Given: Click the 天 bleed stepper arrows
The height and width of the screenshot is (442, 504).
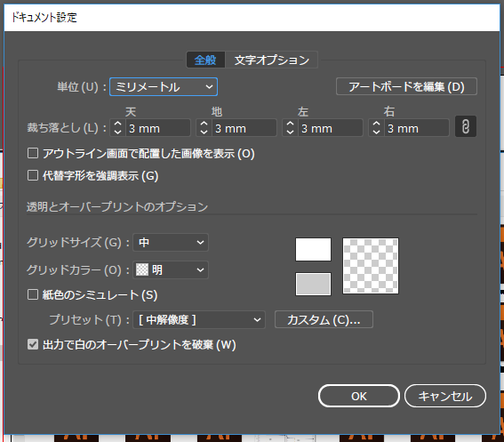Looking at the screenshot, I should click(x=117, y=128).
